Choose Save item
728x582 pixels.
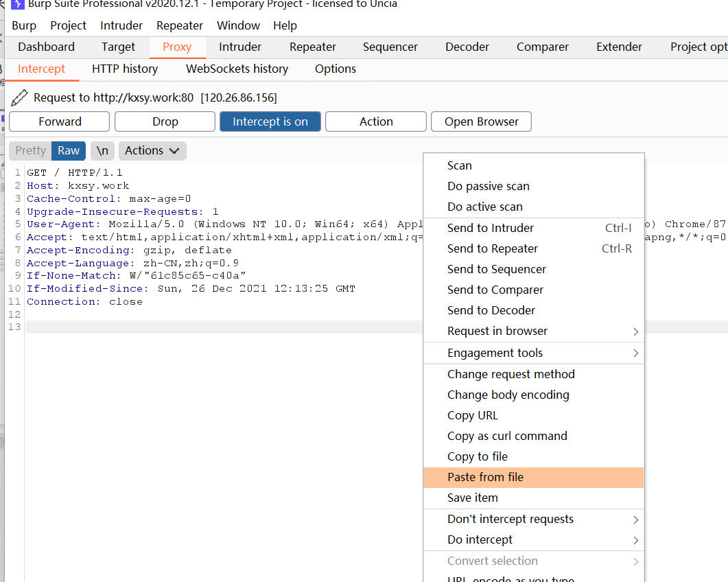533,498
